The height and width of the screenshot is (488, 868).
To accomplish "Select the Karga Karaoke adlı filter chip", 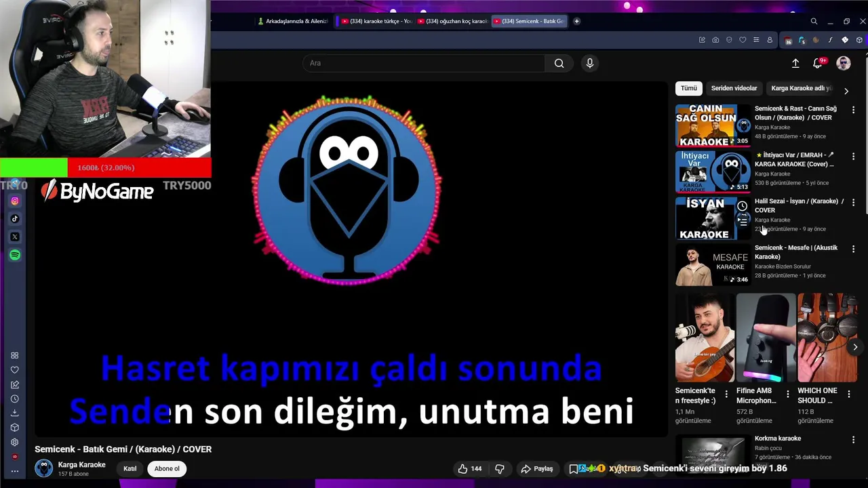I will [x=801, y=88].
